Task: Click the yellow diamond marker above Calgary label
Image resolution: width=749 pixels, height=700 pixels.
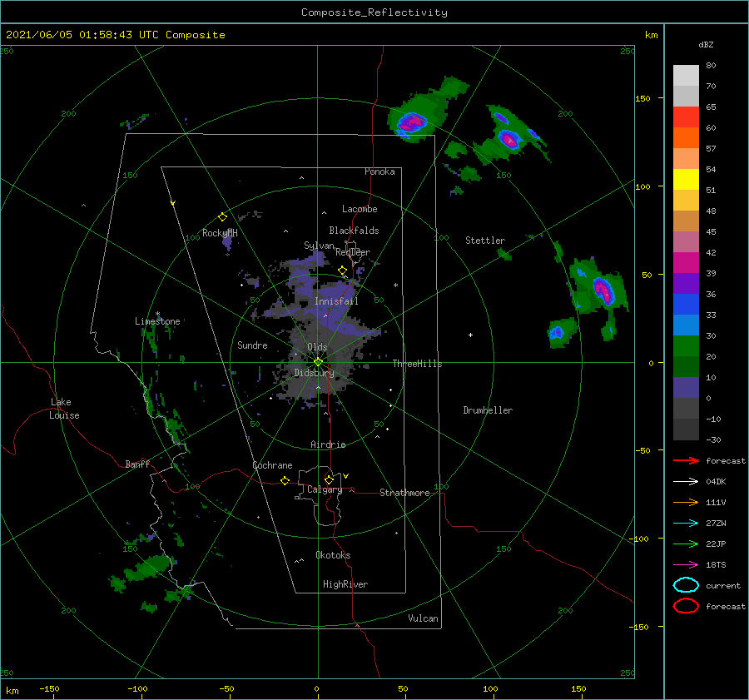Action: coord(329,479)
